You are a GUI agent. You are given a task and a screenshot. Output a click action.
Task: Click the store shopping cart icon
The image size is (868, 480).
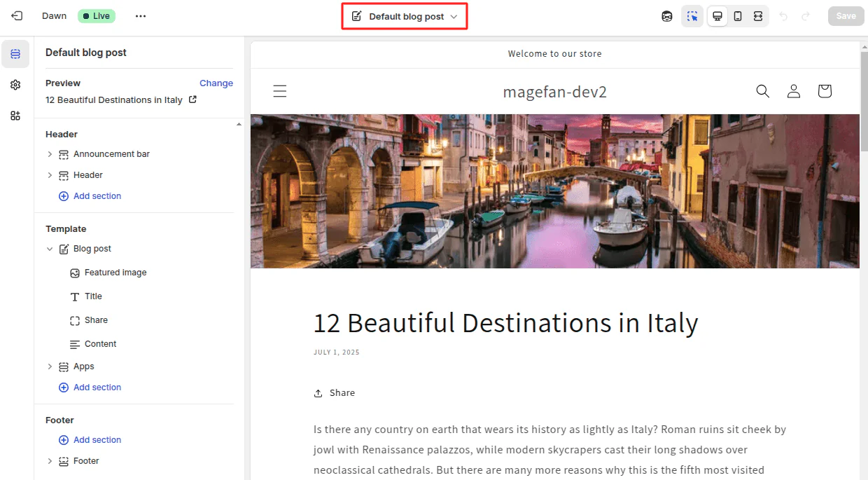point(825,91)
